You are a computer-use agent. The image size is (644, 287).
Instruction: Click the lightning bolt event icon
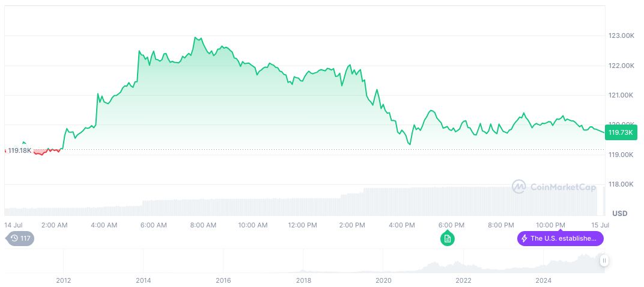click(524, 238)
